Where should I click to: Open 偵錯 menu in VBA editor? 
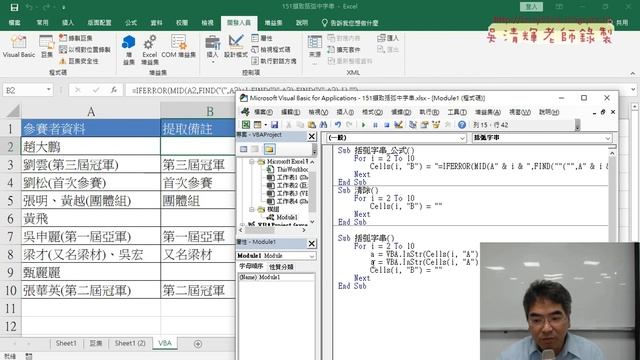(401, 112)
